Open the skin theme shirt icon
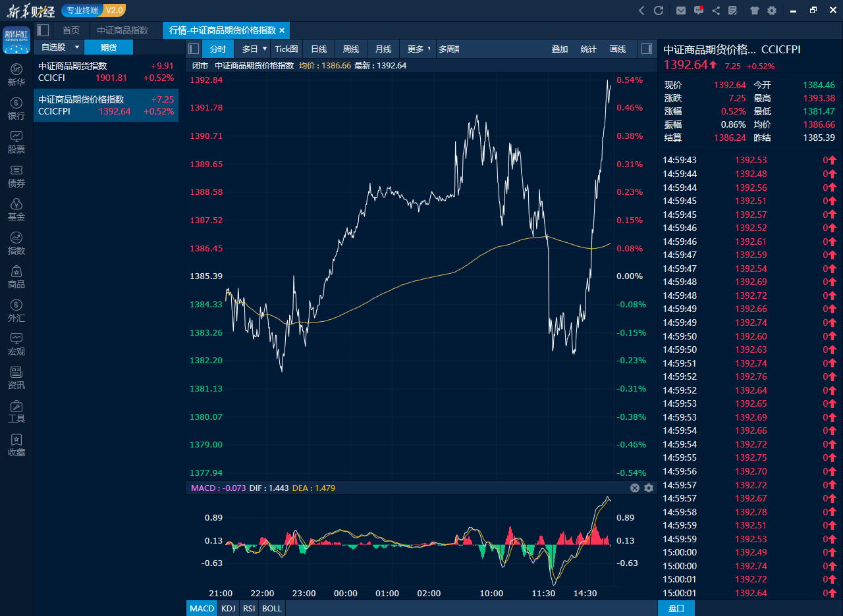The height and width of the screenshot is (616, 843). click(754, 11)
